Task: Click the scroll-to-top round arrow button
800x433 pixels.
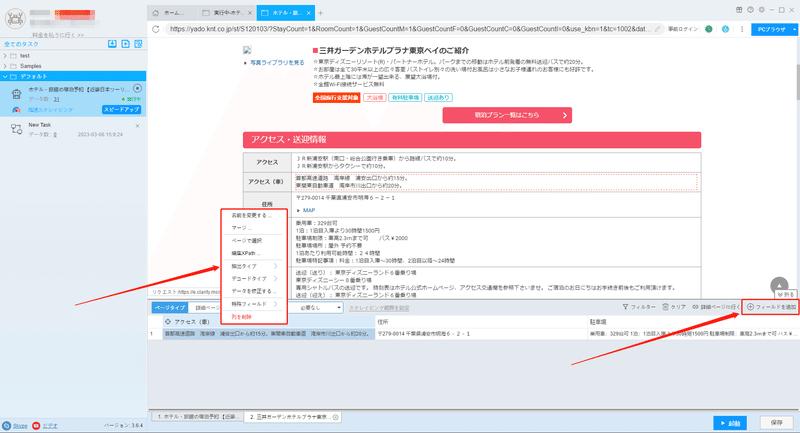Action: [x=779, y=285]
